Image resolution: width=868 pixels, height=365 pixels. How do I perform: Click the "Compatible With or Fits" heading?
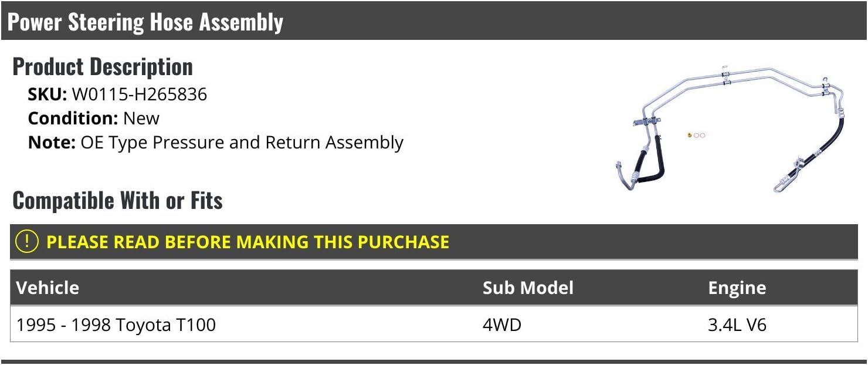pos(117,200)
